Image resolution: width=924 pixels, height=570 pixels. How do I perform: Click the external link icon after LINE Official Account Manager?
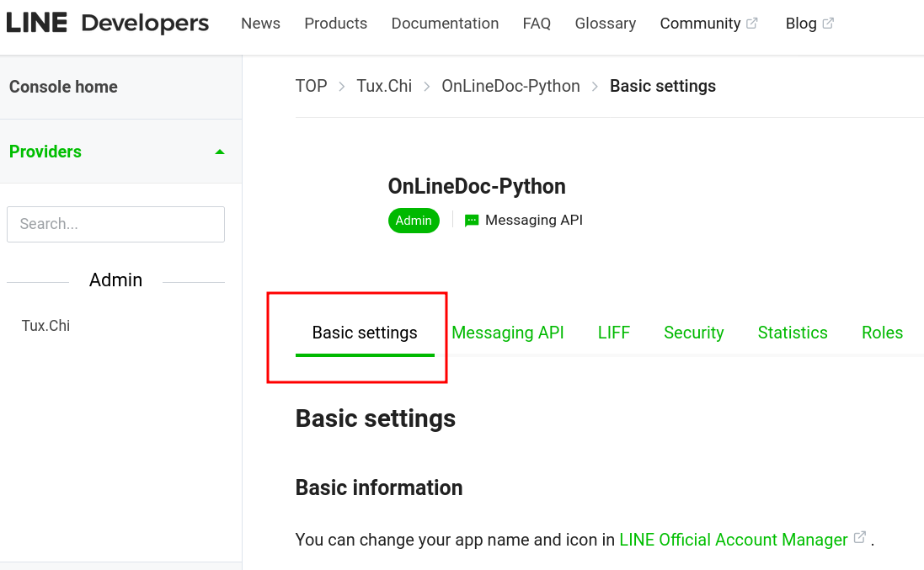tap(860, 536)
